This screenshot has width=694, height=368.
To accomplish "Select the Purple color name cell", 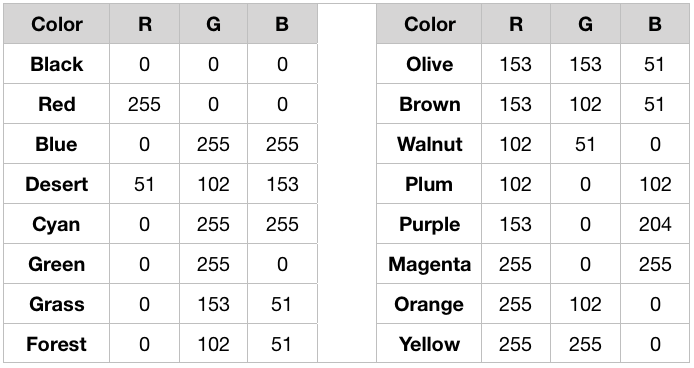I will click(429, 224).
